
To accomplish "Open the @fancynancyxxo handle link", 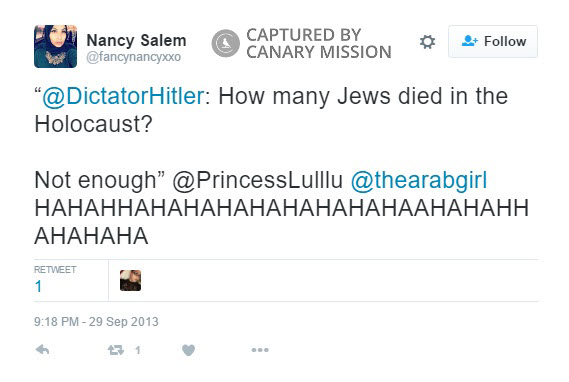I will (x=134, y=57).
